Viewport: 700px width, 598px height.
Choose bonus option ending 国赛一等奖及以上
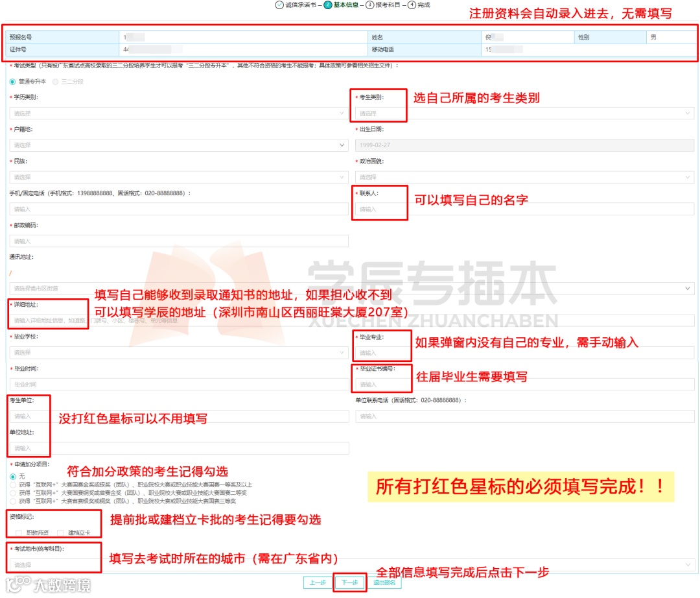13,485
